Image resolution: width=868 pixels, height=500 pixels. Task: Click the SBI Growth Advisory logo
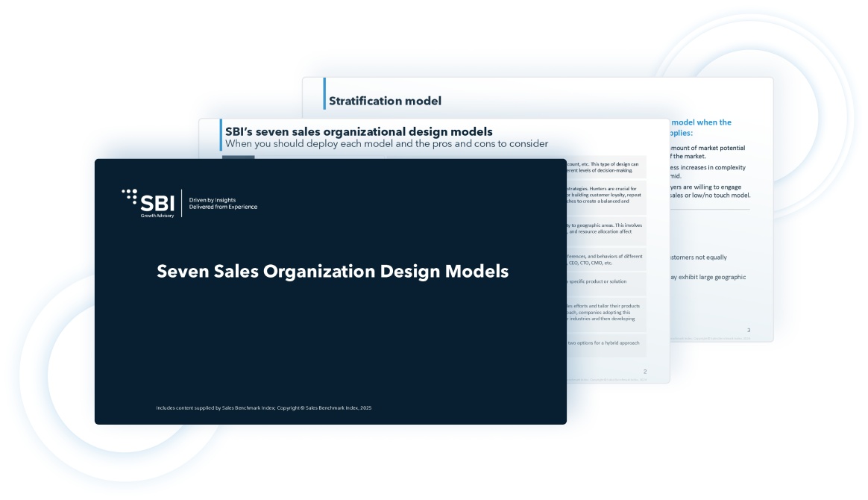[x=149, y=203]
